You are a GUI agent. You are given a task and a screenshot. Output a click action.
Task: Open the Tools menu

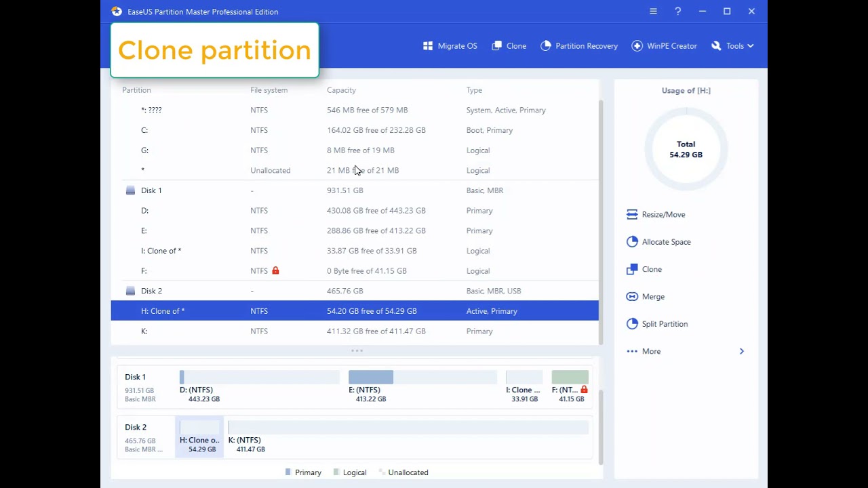732,46
